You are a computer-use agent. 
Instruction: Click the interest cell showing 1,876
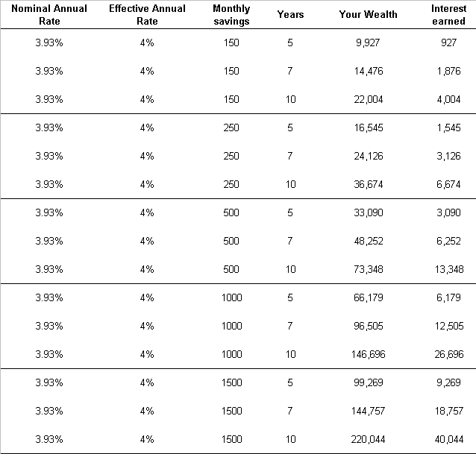pos(448,71)
